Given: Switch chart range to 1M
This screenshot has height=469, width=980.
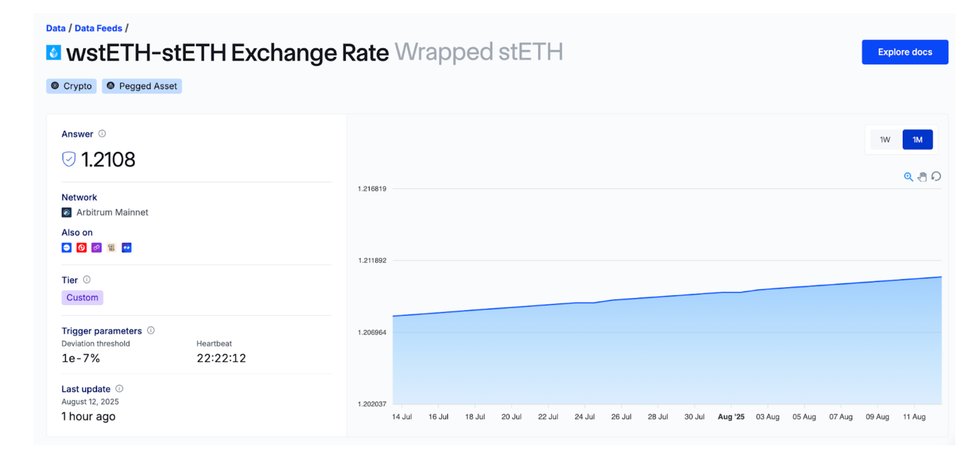Looking at the screenshot, I should click(917, 140).
